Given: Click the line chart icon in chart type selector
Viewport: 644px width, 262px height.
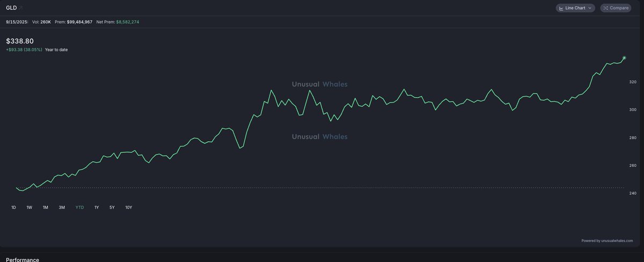Looking at the screenshot, I should [x=561, y=8].
